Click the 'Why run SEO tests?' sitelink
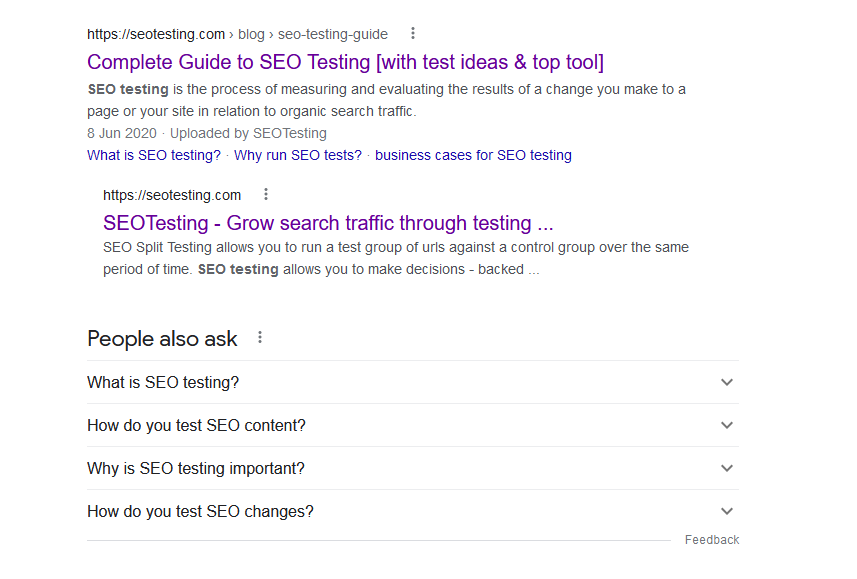The height and width of the screenshot is (579, 857). click(x=298, y=155)
